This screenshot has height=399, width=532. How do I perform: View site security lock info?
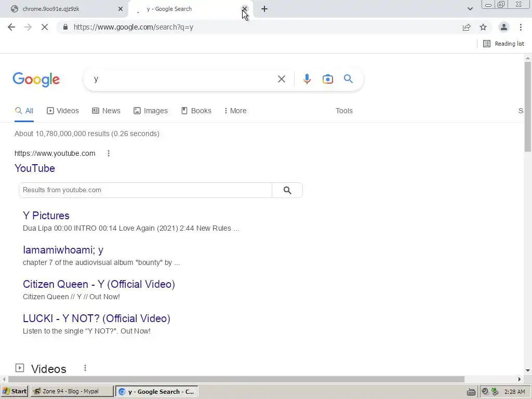coord(65,27)
